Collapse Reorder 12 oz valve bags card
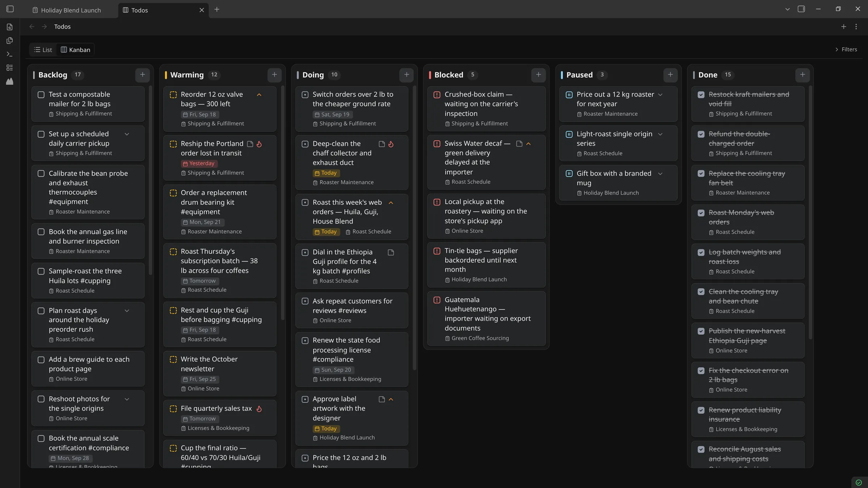The width and height of the screenshot is (868, 488). [x=259, y=95]
